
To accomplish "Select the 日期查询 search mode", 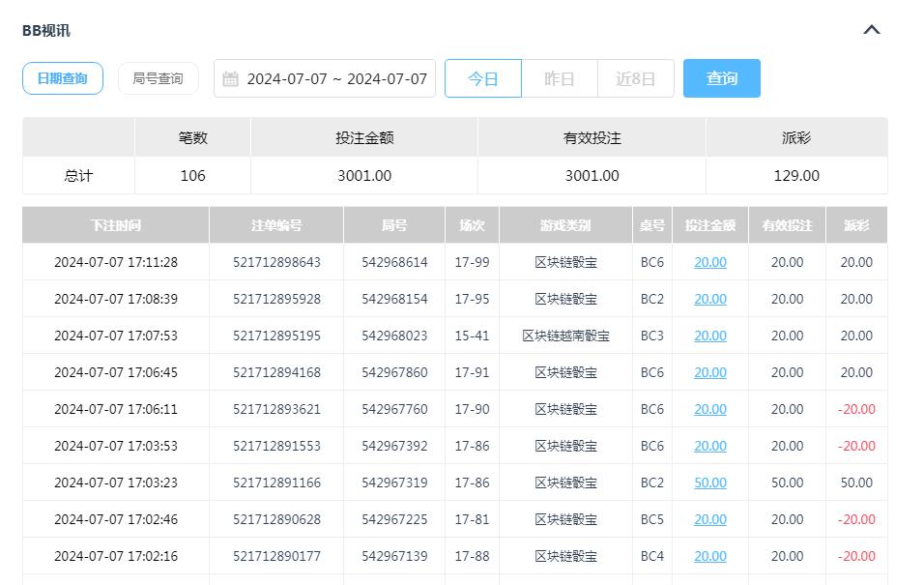I will point(62,78).
